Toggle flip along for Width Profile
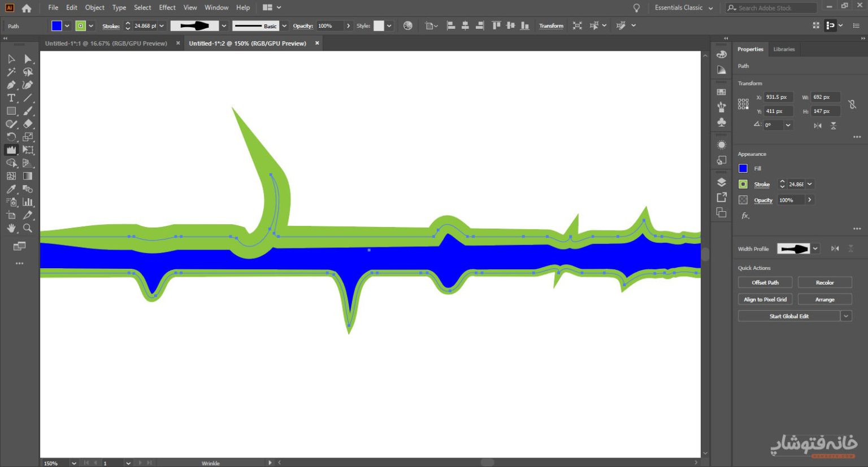The image size is (868, 467). (x=835, y=248)
